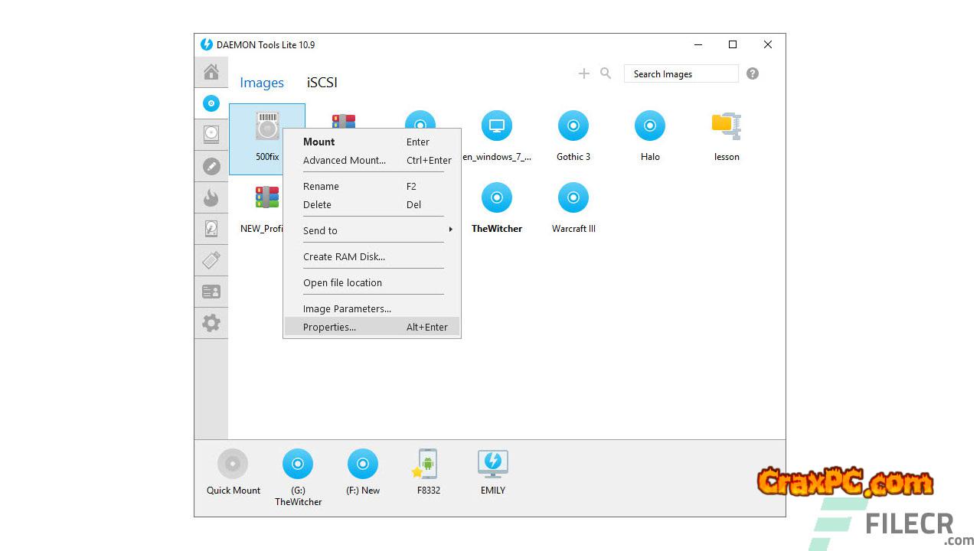980x551 pixels.
Task: Click the Quick Mount disc icon
Action: tap(233, 465)
